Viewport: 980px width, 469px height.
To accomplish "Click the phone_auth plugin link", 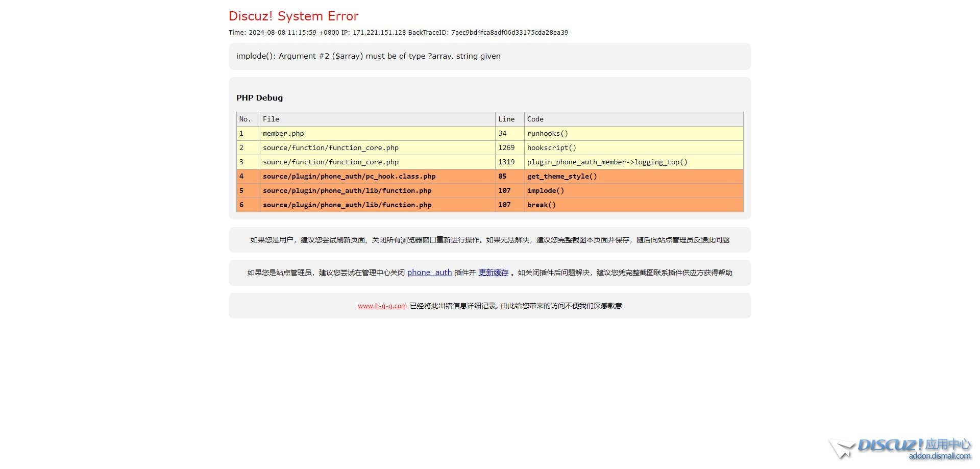I will pyautogui.click(x=429, y=273).
